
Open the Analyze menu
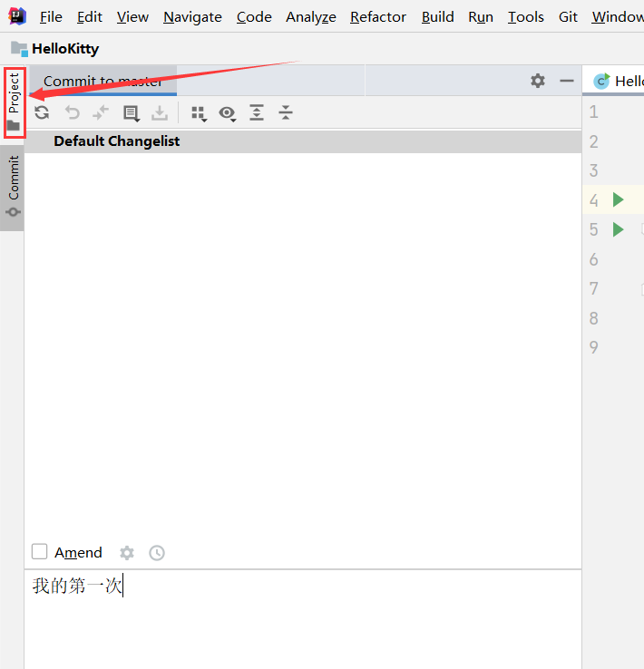click(311, 17)
